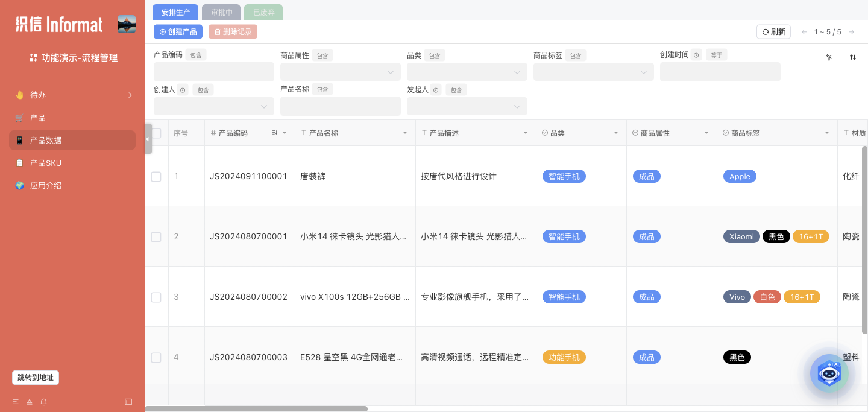868x412 pixels.
Task: Click the 织信 Informat logo
Action: 59,24
